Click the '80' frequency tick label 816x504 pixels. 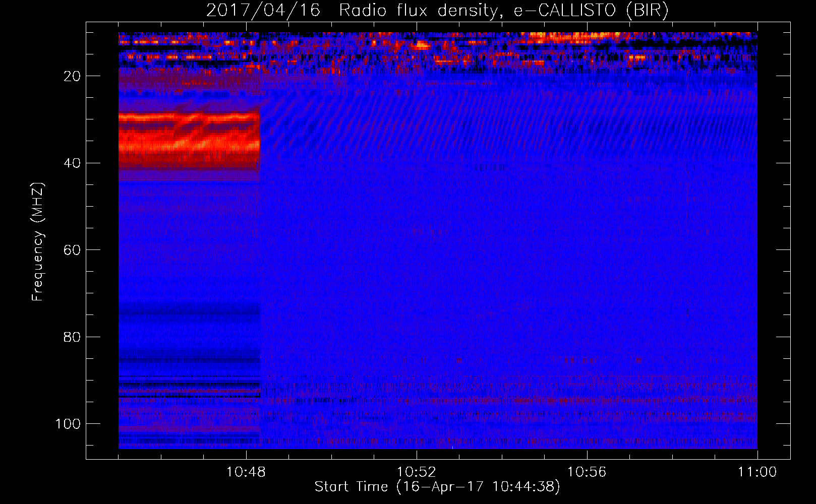click(x=72, y=337)
